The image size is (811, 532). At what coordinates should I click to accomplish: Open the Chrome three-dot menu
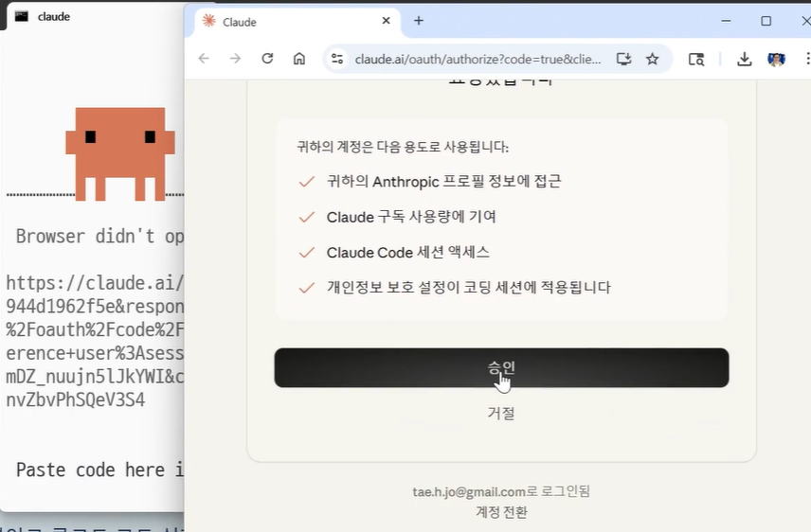click(807, 59)
